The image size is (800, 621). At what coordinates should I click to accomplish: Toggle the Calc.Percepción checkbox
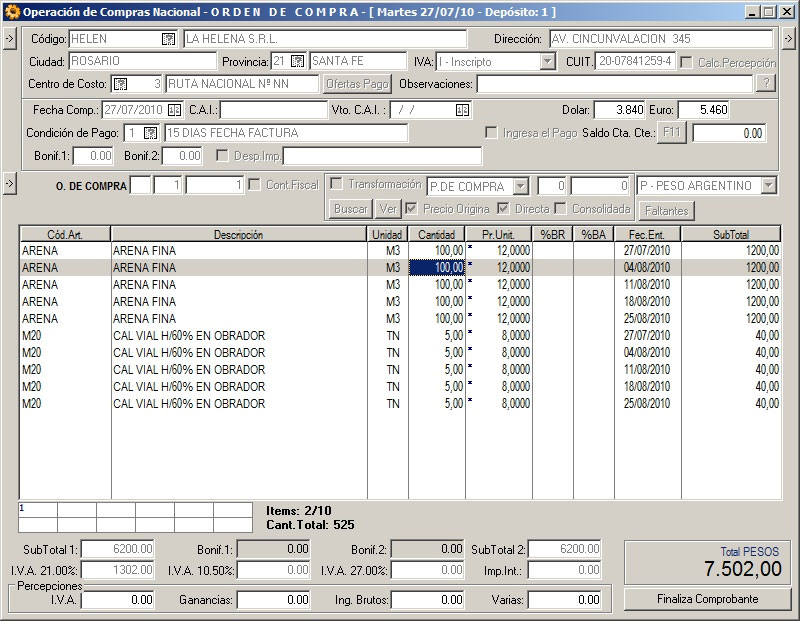coord(687,62)
